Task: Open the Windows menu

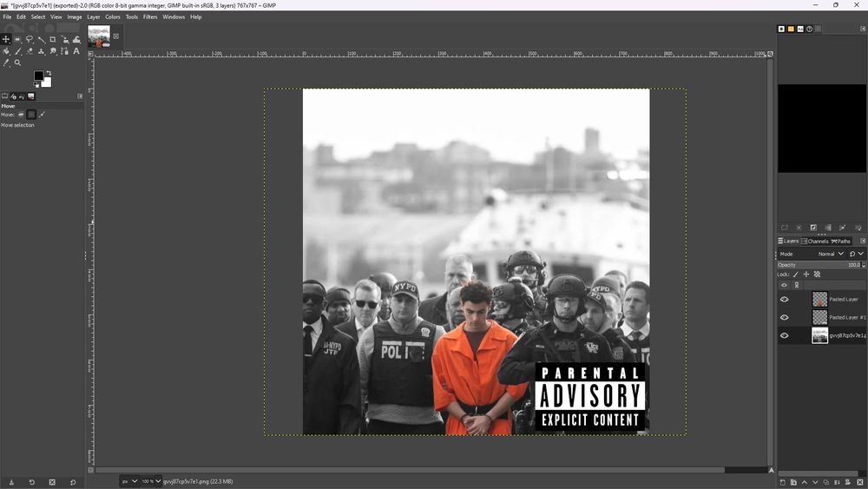Action: click(x=174, y=17)
